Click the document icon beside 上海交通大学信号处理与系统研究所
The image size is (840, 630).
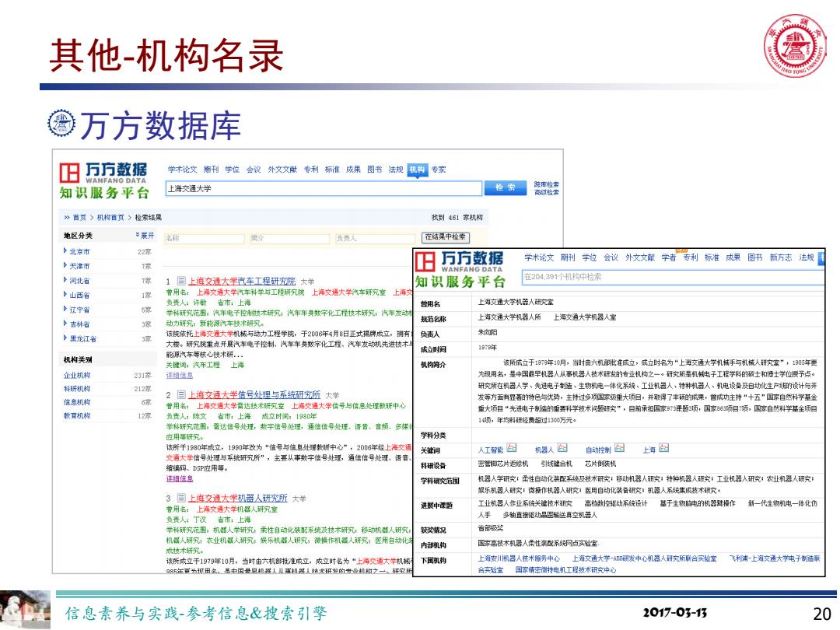181,395
